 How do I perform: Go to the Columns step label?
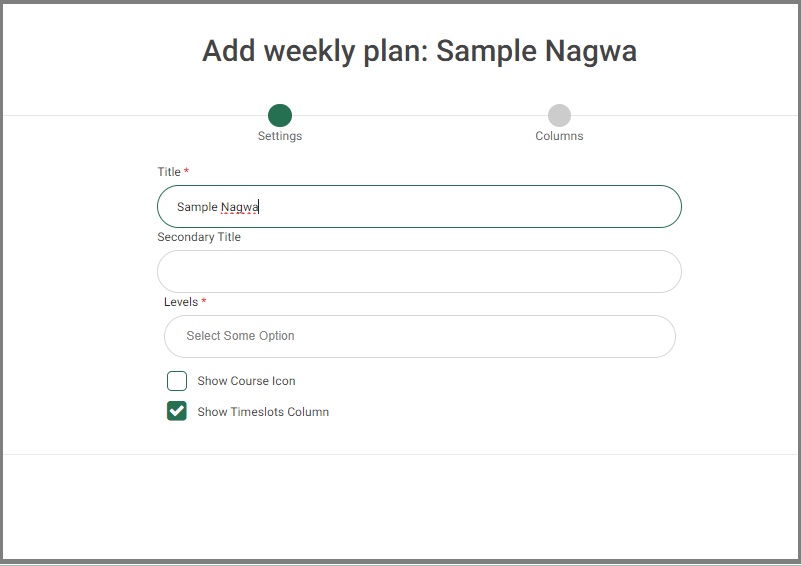tap(559, 136)
